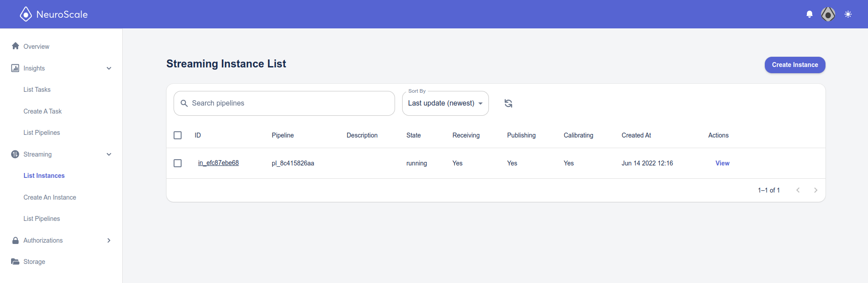
Task: Collapse the Insights section chevron
Action: tap(109, 68)
